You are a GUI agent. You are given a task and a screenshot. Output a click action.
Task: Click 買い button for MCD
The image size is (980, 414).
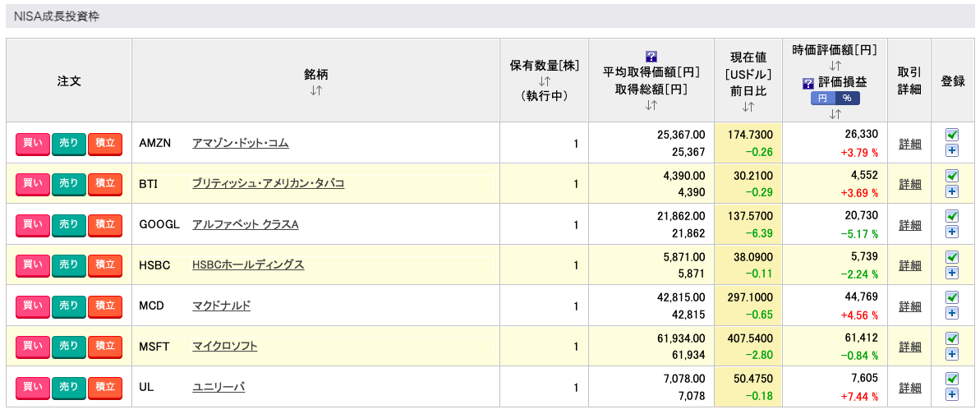pos(33,306)
